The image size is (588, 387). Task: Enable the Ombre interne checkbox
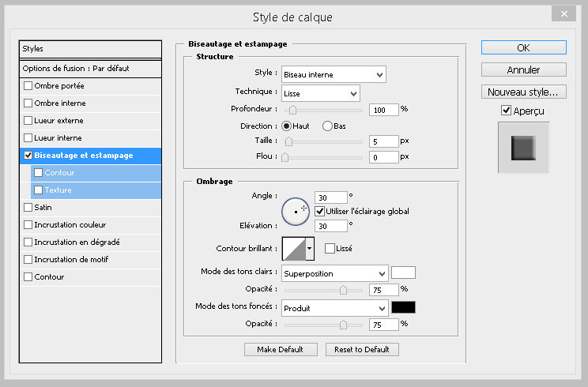coord(28,103)
